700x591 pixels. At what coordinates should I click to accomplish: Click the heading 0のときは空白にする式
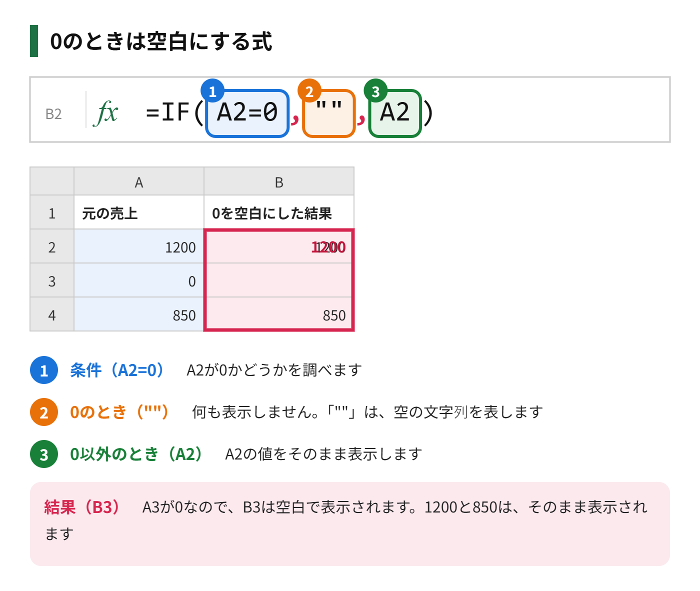point(161,41)
